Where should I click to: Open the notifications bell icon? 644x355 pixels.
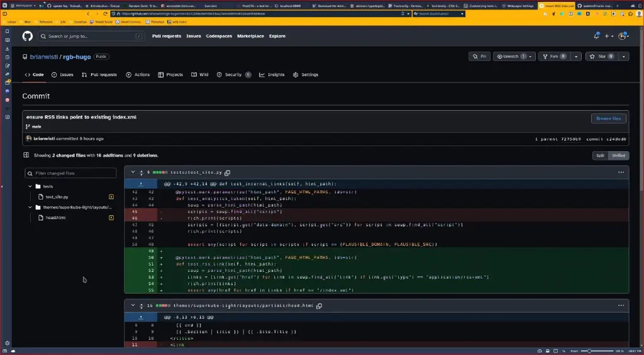coord(596,36)
